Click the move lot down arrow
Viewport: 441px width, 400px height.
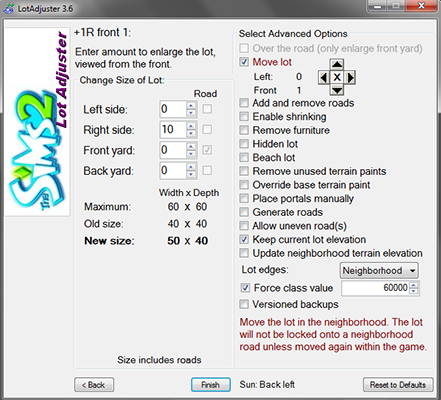click(337, 90)
